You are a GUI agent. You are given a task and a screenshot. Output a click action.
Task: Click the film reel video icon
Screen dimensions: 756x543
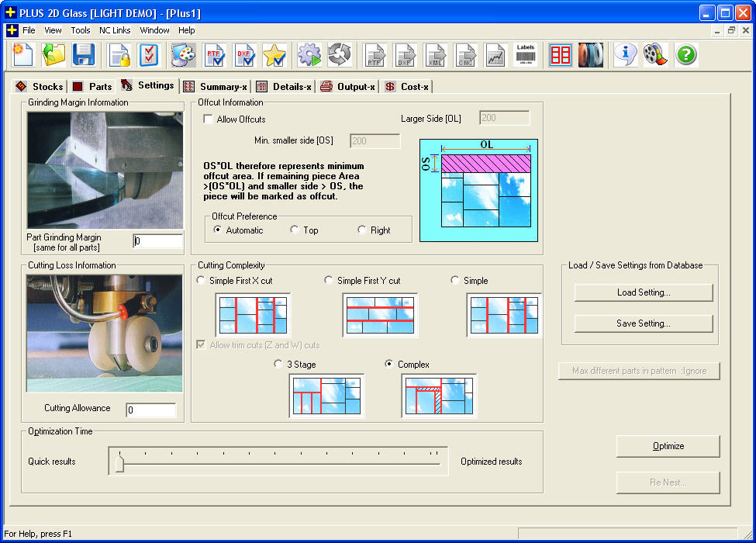(x=656, y=54)
